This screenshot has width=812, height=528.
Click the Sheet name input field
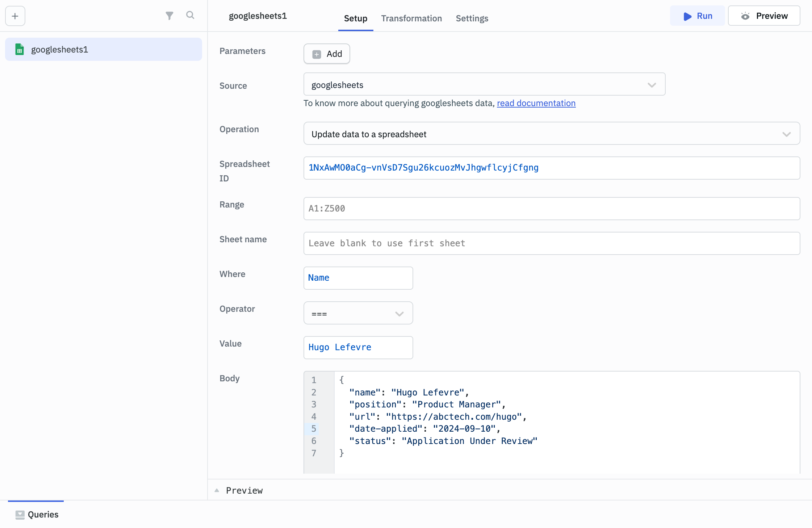[x=551, y=243]
